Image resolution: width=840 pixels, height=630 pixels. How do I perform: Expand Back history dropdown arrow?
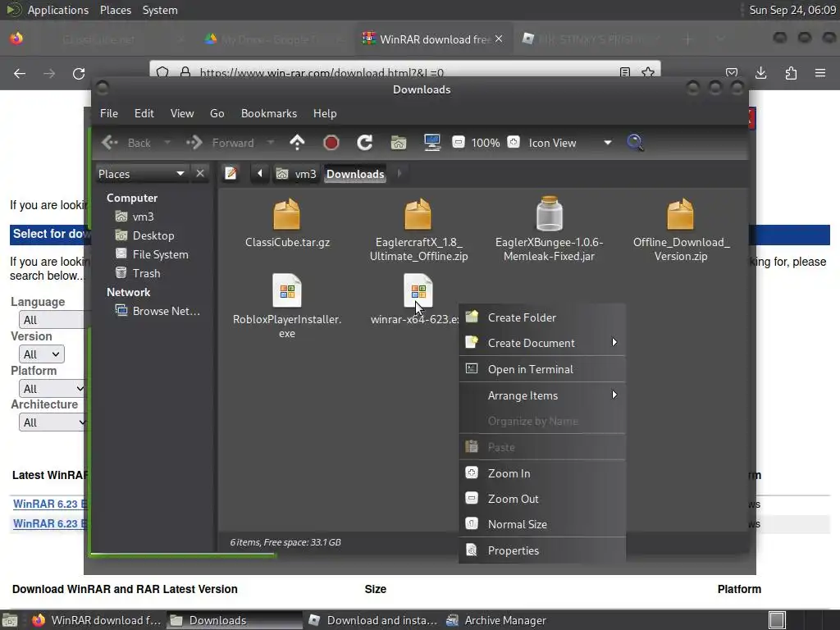pos(167,143)
